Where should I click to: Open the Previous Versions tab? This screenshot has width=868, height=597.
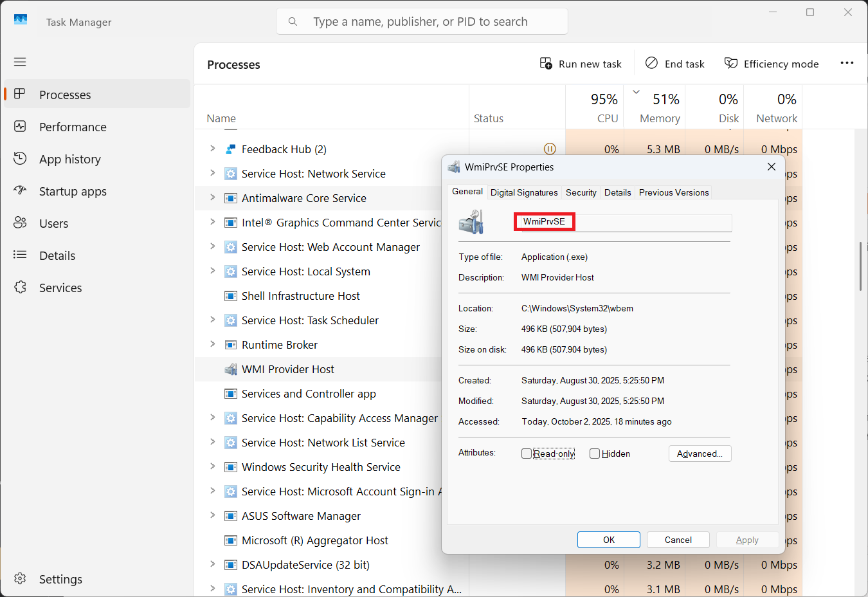[673, 192]
